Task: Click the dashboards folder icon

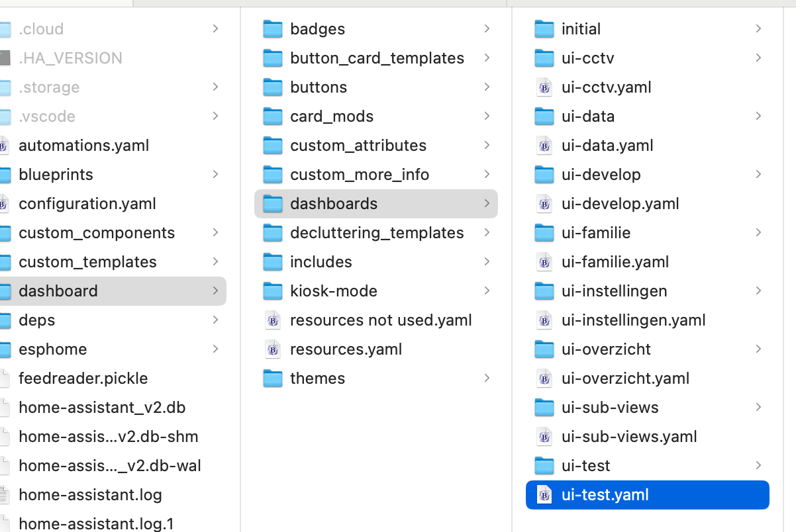Action: (x=272, y=204)
